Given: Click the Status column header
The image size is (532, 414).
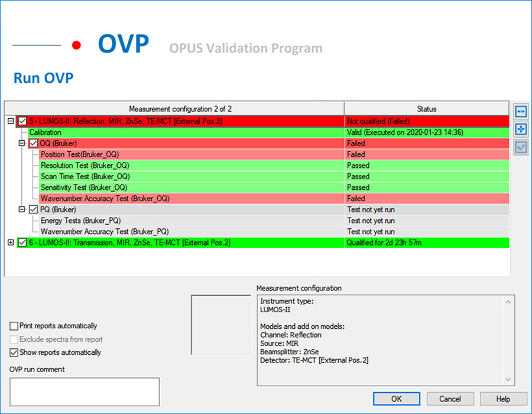Looking at the screenshot, I should click(426, 109).
